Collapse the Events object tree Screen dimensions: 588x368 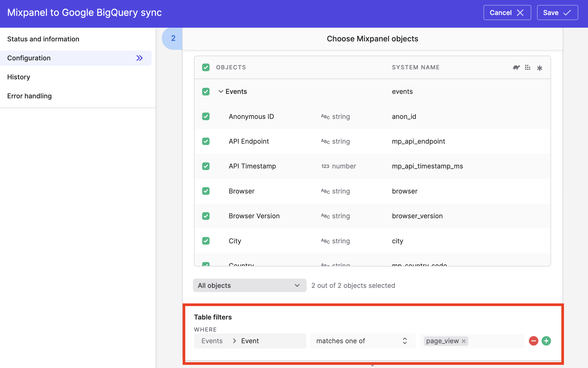point(221,91)
